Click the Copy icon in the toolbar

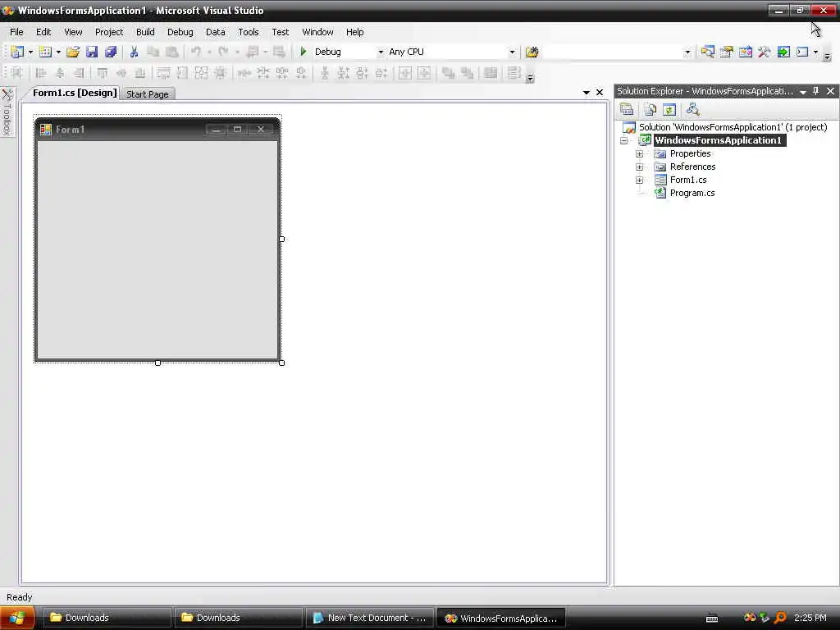(153, 52)
